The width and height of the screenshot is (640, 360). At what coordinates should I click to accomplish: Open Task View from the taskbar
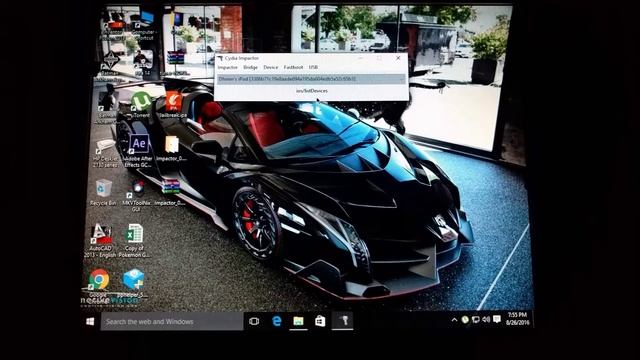pyautogui.click(x=254, y=322)
